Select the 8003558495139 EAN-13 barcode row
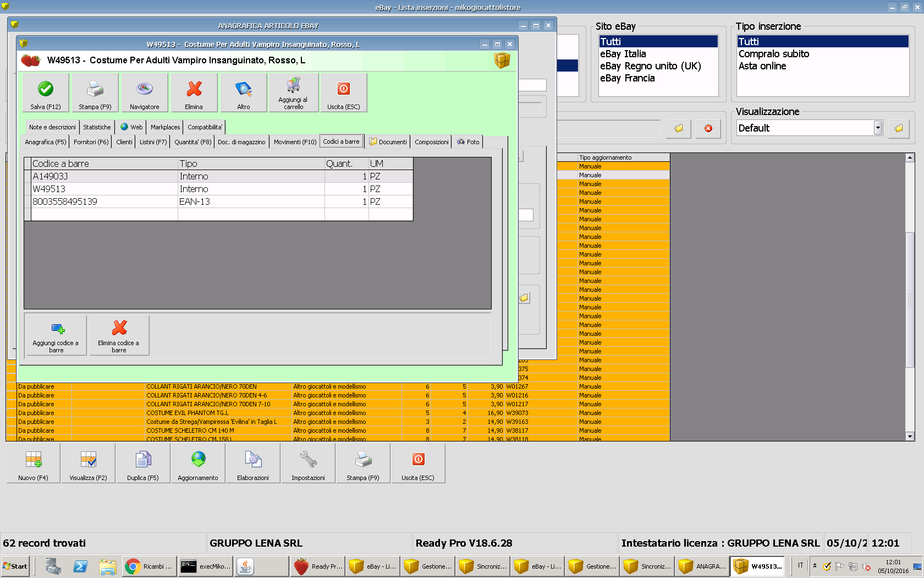This screenshot has height=578, width=924. click(65, 201)
